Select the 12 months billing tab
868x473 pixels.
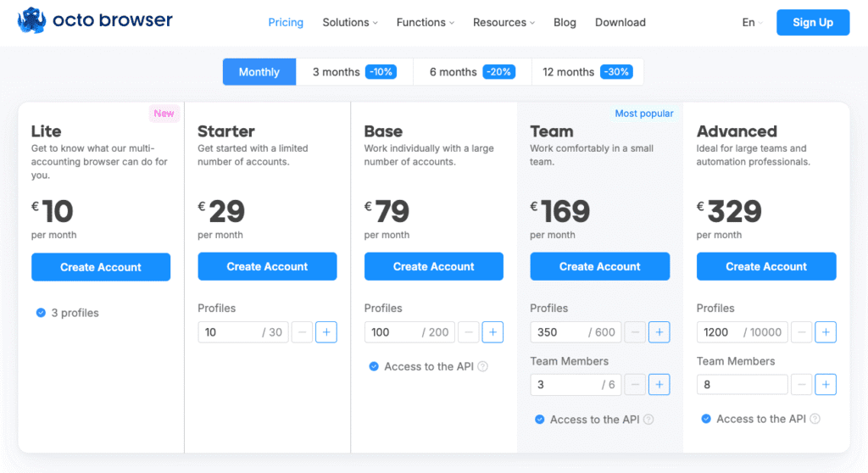[x=587, y=72]
